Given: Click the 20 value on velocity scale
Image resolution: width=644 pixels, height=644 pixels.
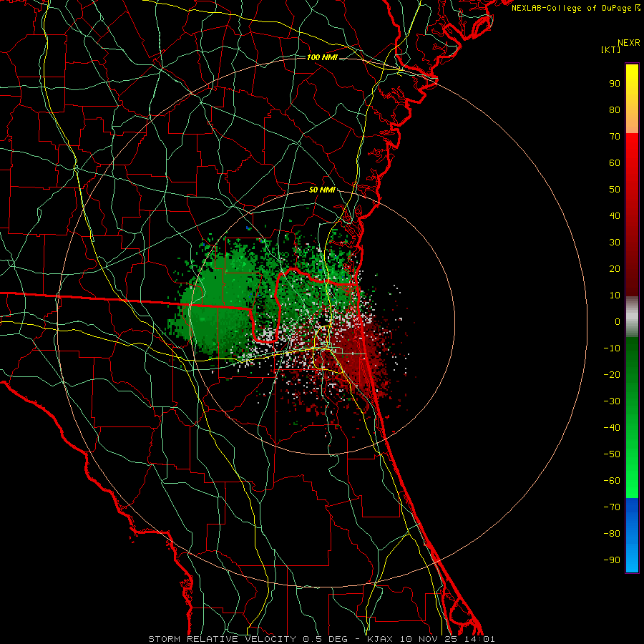Looking at the screenshot, I should pos(615,269).
